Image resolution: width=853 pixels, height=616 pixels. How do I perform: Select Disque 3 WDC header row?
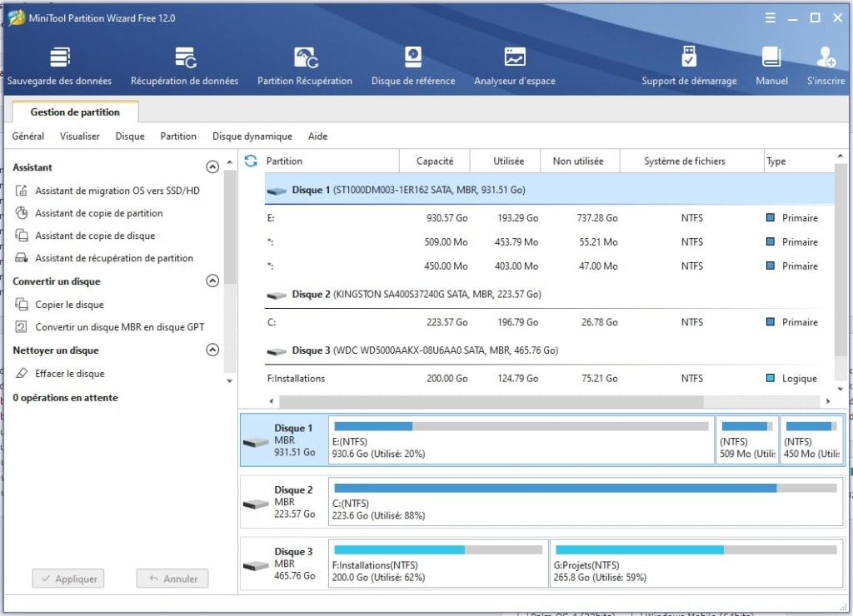click(x=550, y=350)
